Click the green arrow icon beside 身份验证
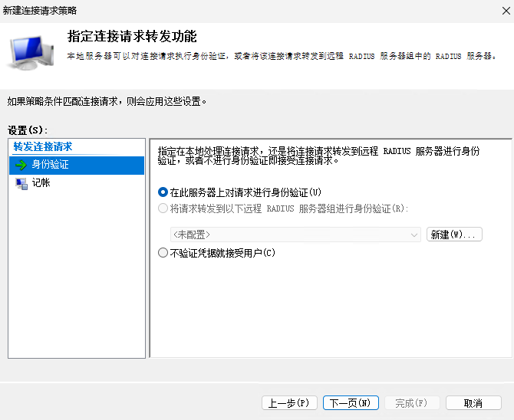514x420 pixels. pyautogui.click(x=21, y=165)
